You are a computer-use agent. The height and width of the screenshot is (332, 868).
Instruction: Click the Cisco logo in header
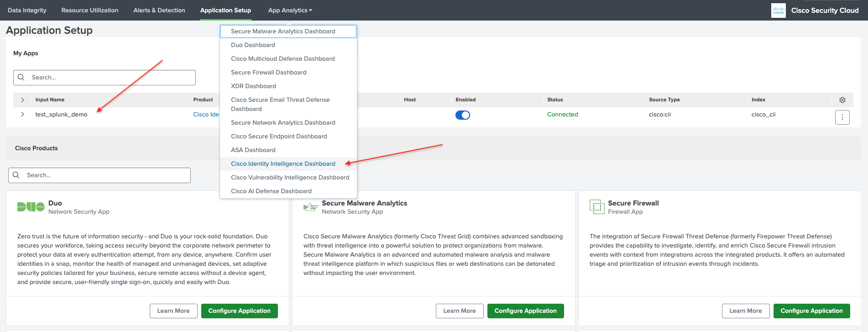(778, 11)
